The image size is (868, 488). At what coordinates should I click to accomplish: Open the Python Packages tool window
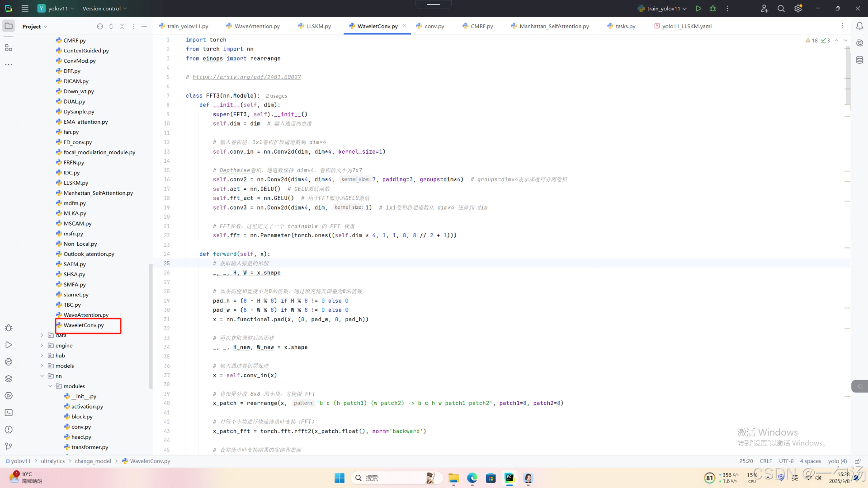pos(9,379)
